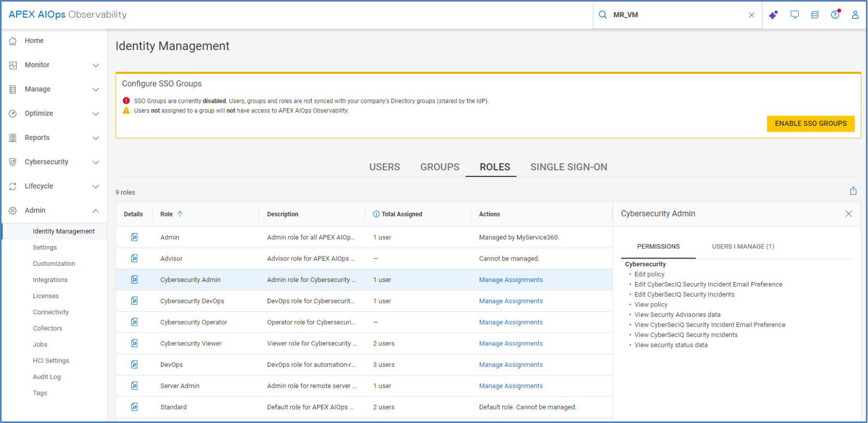Open Licenses under Admin menu
Screen dimensions: 868x423
pos(46,296)
